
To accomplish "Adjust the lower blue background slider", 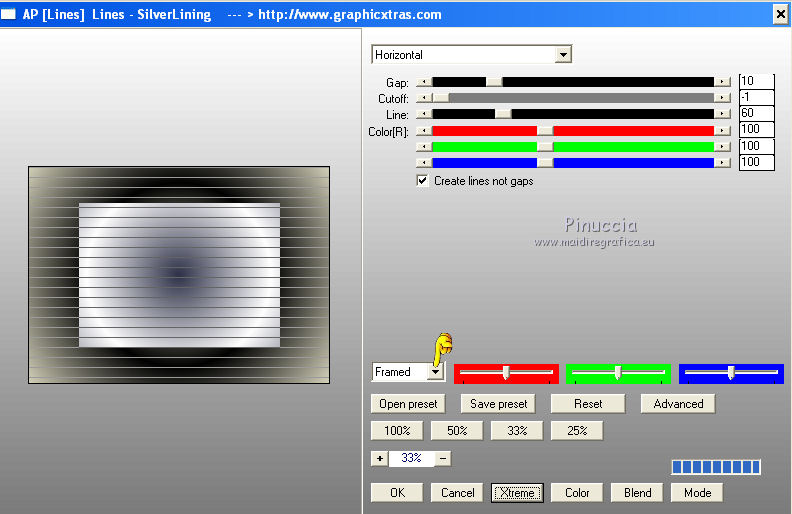I will point(731,373).
